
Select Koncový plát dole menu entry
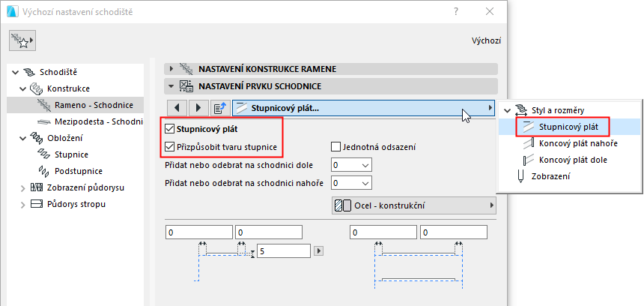573,160
